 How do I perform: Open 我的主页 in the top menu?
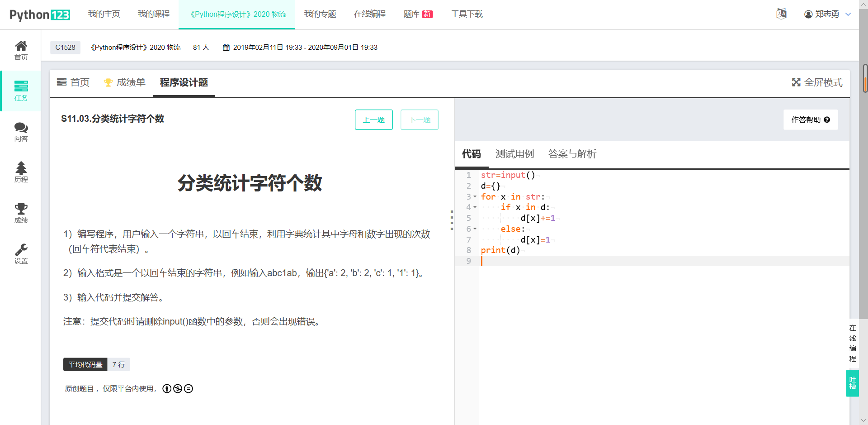click(x=104, y=14)
